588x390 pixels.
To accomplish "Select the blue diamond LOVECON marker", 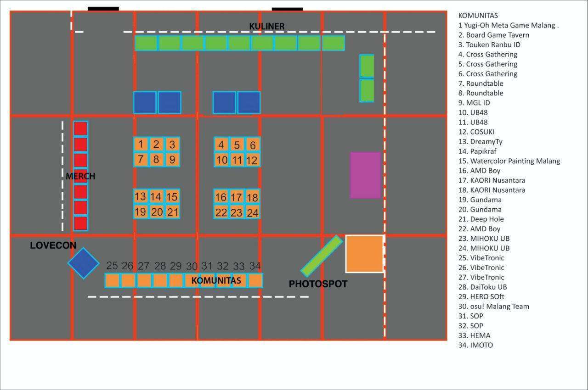I will tap(83, 263).
